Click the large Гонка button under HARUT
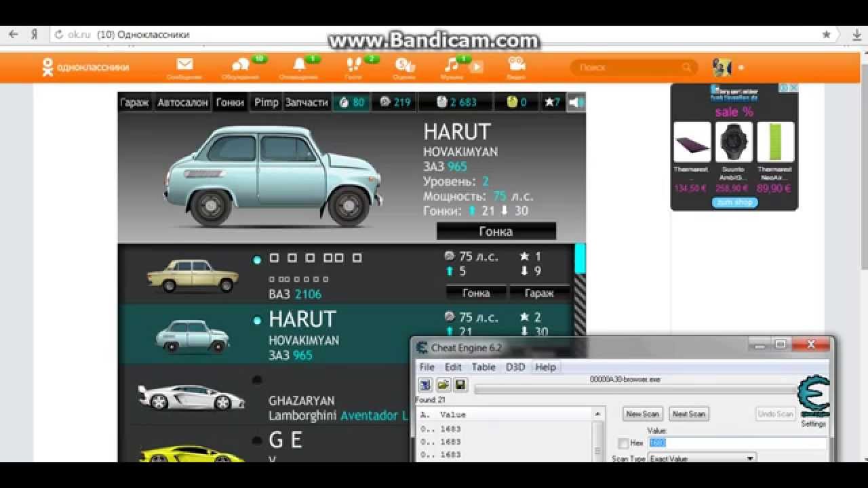This screenshot has height=488, width=868. pyautogui.click(x=496, y=231)
